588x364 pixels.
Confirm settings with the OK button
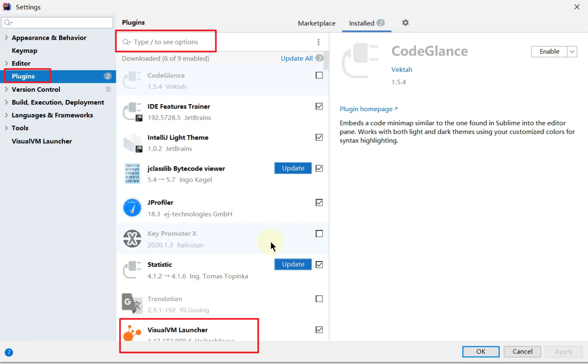[481, 352]
